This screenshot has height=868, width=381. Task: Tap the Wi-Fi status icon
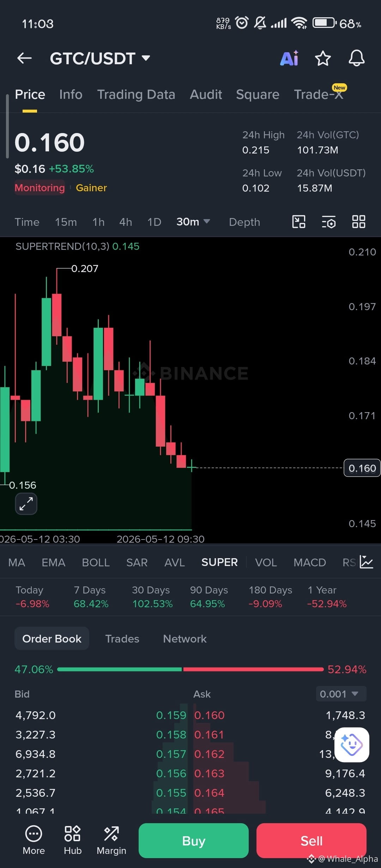[299, 23]
